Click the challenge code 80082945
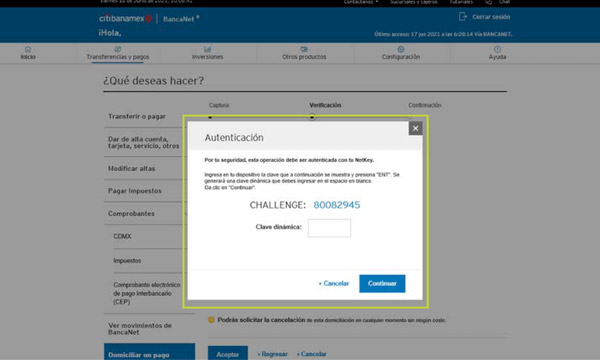 click(x=337, y=205)
